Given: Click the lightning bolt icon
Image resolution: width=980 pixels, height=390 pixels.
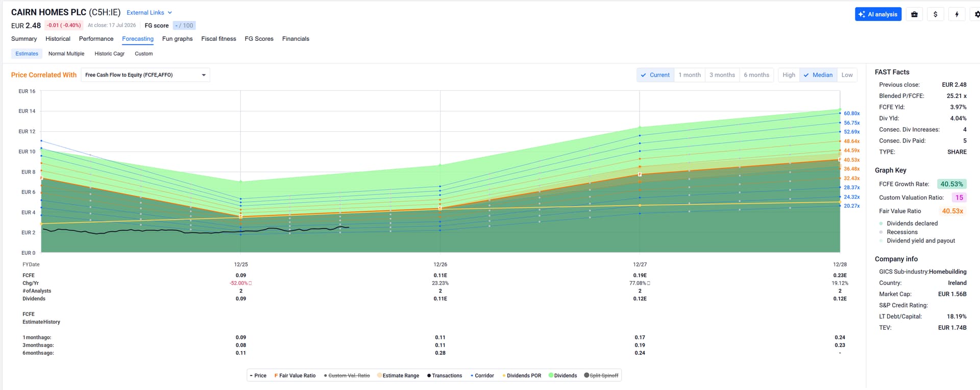Looking at the screenshot, I should coord(957,14).
